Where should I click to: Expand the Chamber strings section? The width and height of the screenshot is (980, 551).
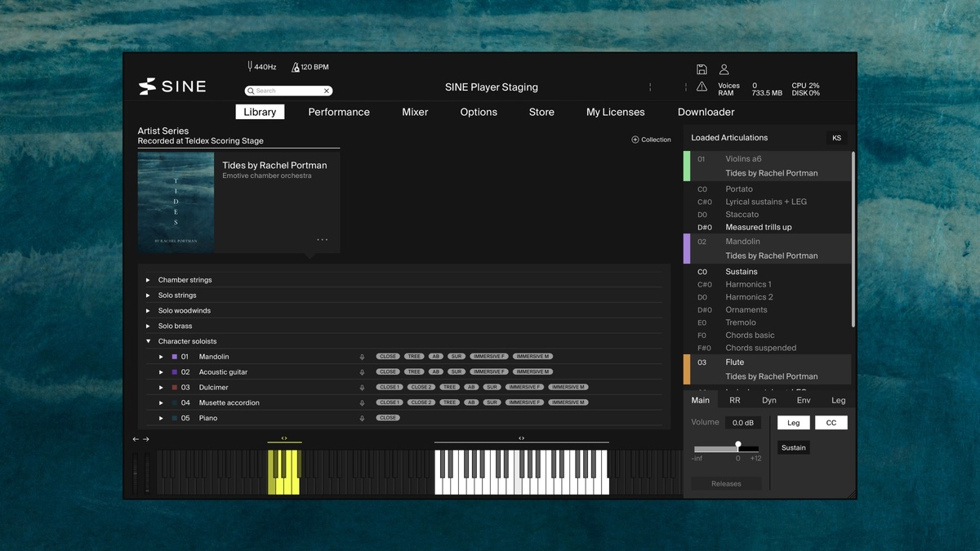pyautogui.click(x=148, y=280)
